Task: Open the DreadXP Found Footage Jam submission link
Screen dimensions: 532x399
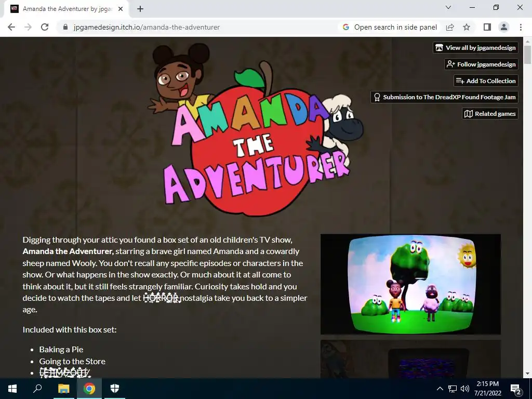Action: (444, 97)
